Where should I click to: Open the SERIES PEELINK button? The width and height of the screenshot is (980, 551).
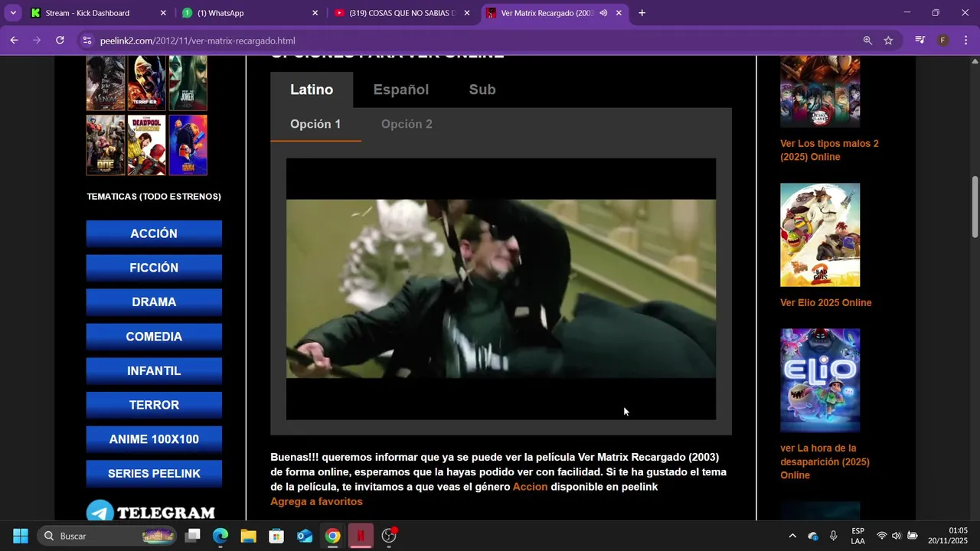pos(154,474)
